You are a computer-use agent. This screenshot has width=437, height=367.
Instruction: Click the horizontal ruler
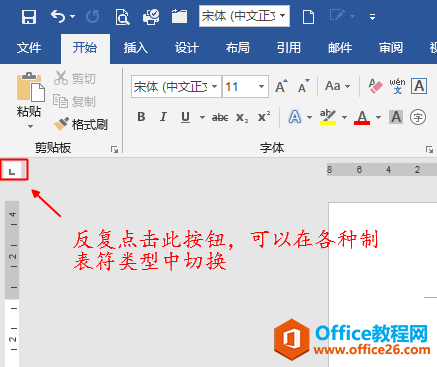[382, 170]
